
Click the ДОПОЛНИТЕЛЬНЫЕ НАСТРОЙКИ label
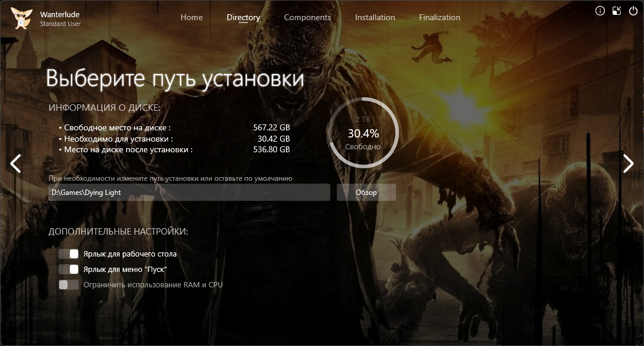[118, 231]
